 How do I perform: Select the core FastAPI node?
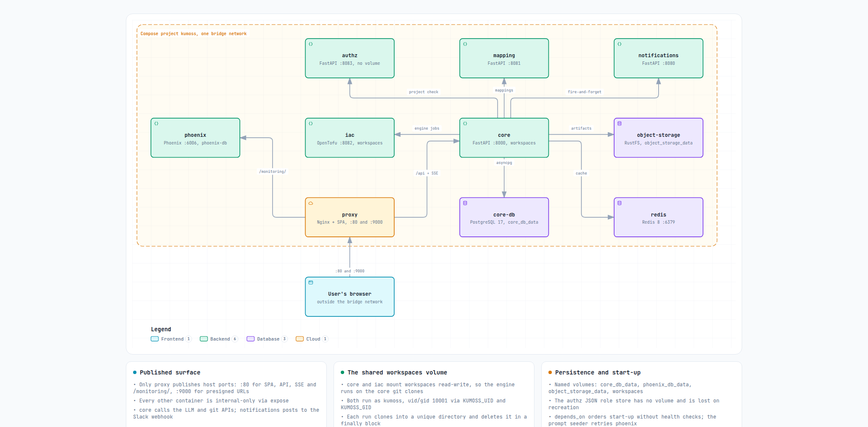pos(504,138)
